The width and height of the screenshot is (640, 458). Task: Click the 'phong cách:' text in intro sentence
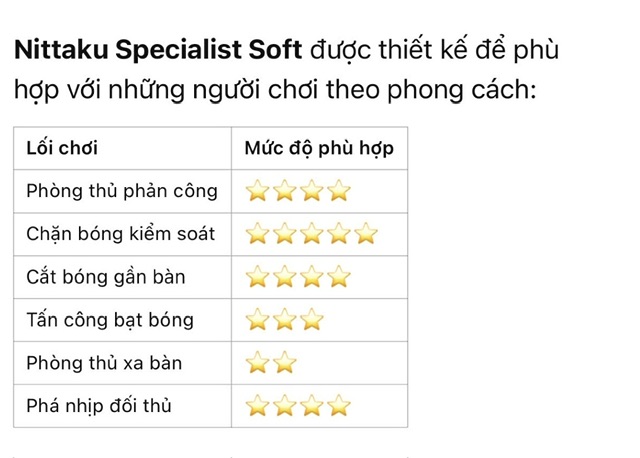click(461, 91)
